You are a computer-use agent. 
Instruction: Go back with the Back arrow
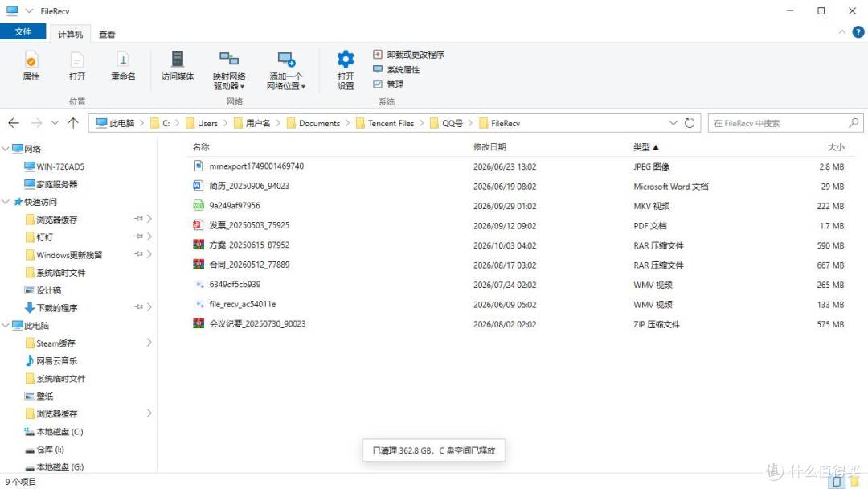pyautogui.click(x=14, y=123)
